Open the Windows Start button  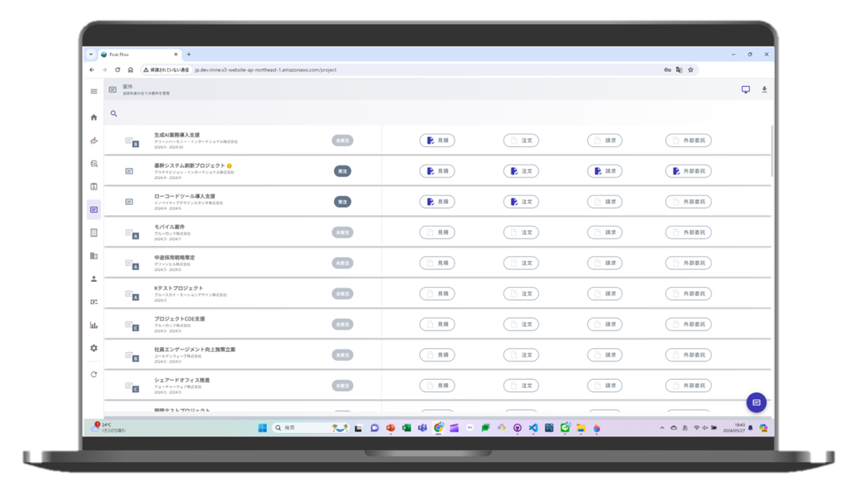pyautogui.click(x=263, y=428)
